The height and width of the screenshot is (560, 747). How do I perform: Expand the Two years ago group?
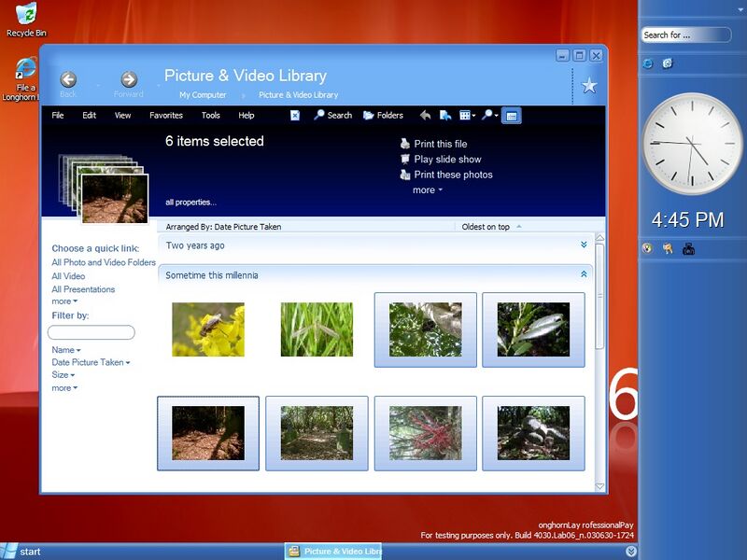pyautogui.click(x=584, y=245)
